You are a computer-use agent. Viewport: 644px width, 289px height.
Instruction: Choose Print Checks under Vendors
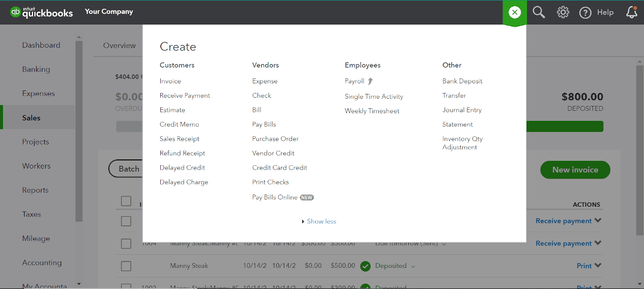(270, 183)
